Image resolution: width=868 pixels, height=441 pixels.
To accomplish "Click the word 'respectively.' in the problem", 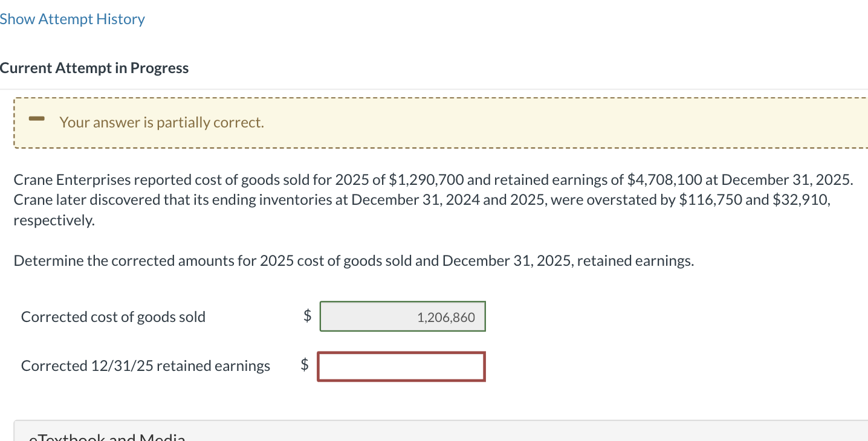I will [x=54, y=220].
